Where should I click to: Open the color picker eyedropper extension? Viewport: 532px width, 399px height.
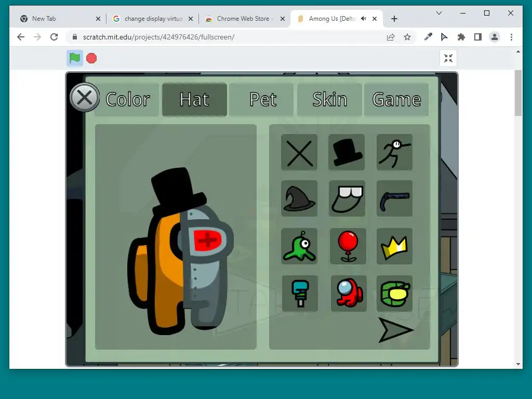428,37
